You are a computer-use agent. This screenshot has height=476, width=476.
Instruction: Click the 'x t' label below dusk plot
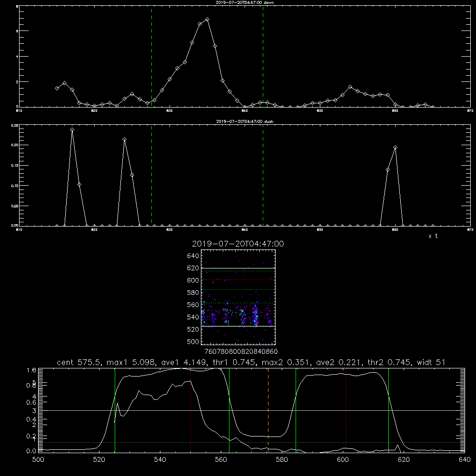pos(433,236)
